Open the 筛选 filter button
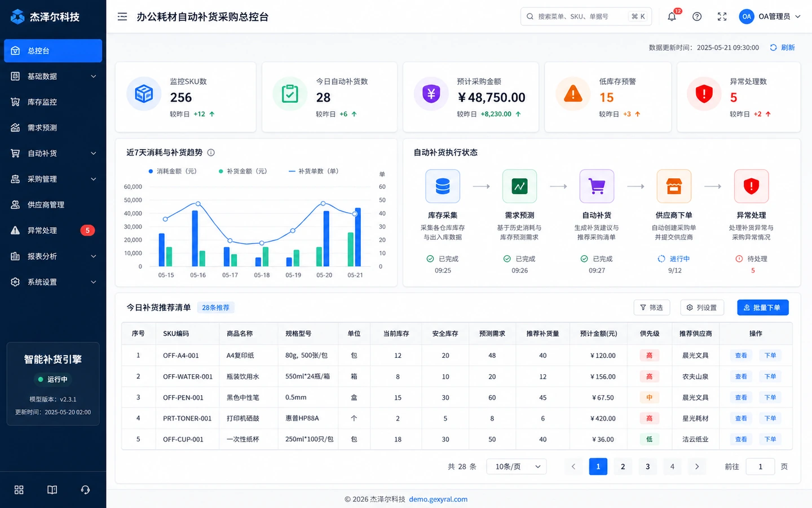Image resolution: width=812 pixels, height=508 pixels. point(652,308)
